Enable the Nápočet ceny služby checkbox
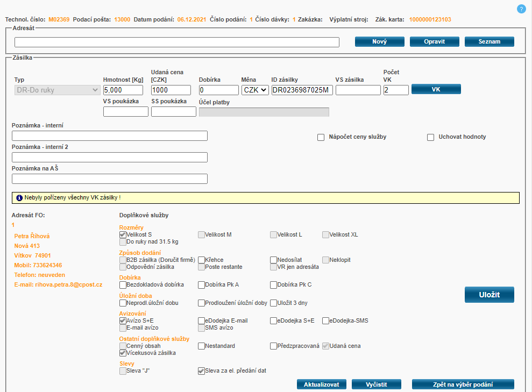The height and width of the screenshot is (392, 532). coord(321,137)
